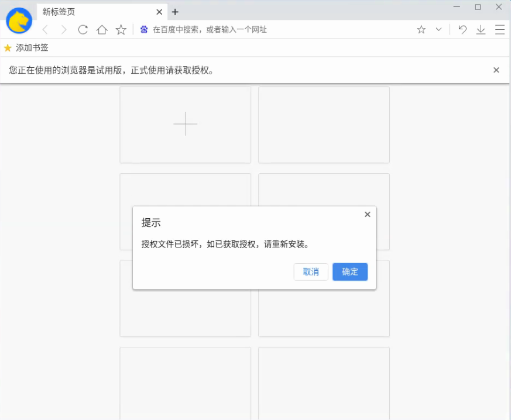Open a new tab with plus button

(175, 12)
